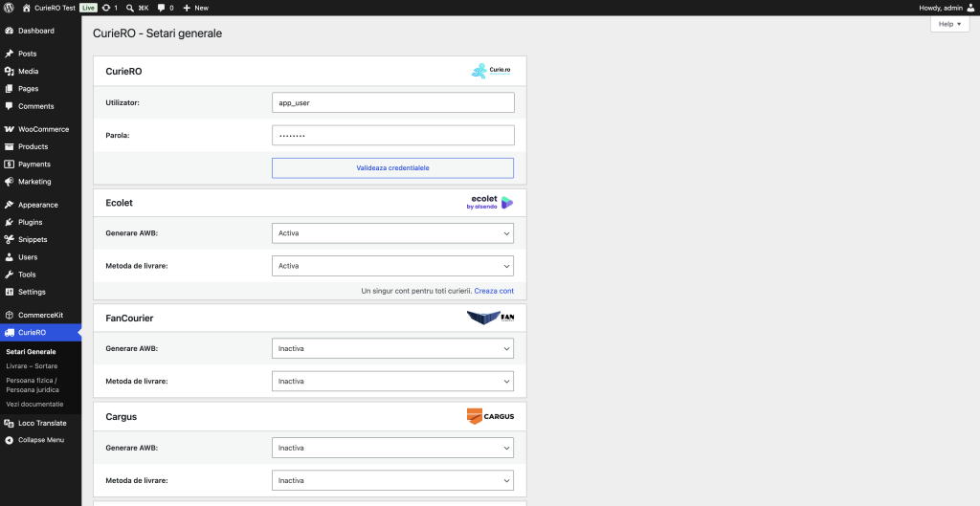Open FanCourier Generare AWB dropdown
Image resolution: width=980 pixels, height=506 pixels.
pos(392,348)
